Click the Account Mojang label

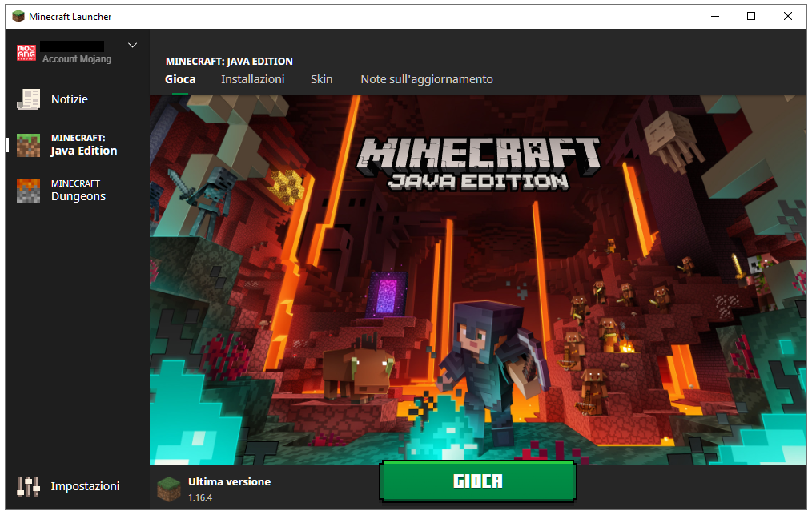click(77, 59)
